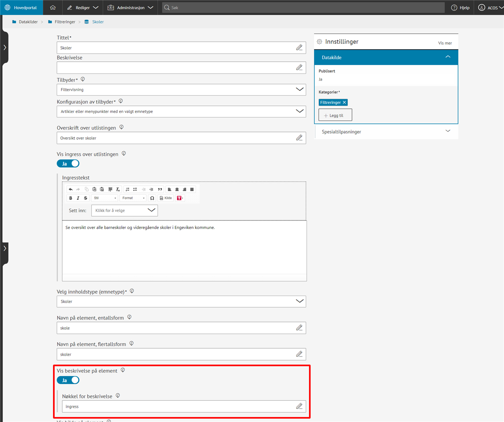Remove the Filtreringer category tag
504x422 pixels.
pyautogui.click(x=344, y=102)
